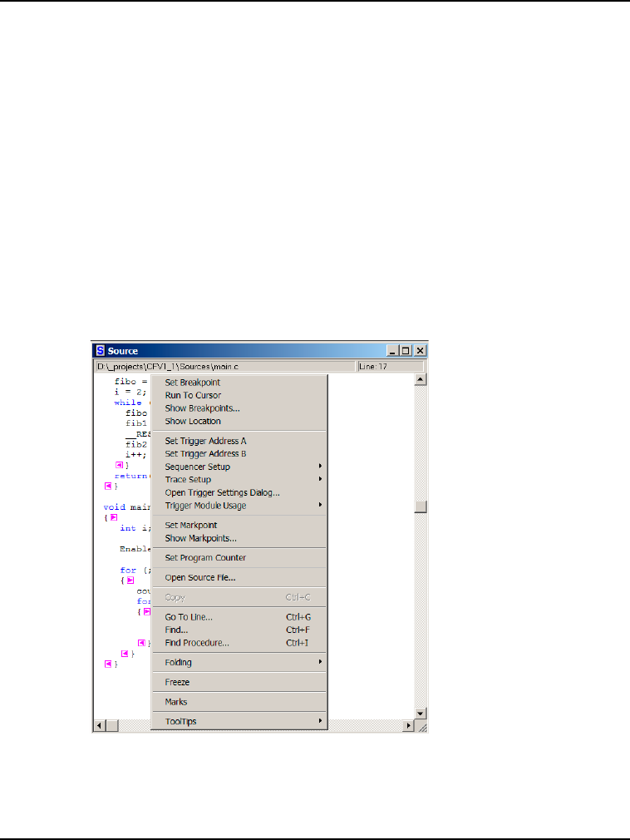Click the 'i++;' code line
Screen dimensions: 630x840
(x=136, y=455)
